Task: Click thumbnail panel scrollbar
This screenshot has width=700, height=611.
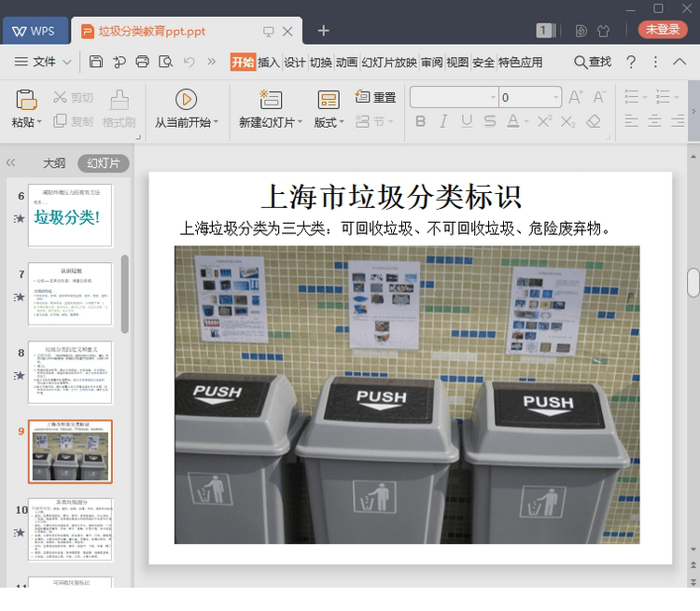Action: (x=125, y=294)
